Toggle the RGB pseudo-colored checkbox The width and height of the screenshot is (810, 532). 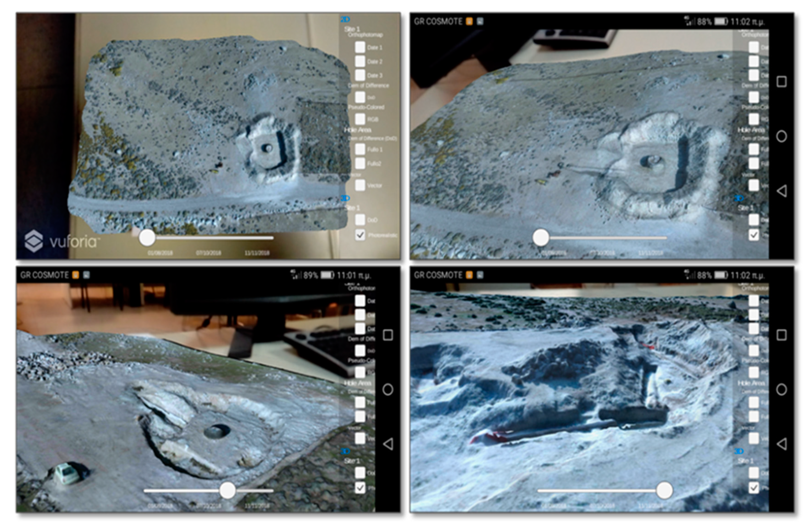point(360,119)
